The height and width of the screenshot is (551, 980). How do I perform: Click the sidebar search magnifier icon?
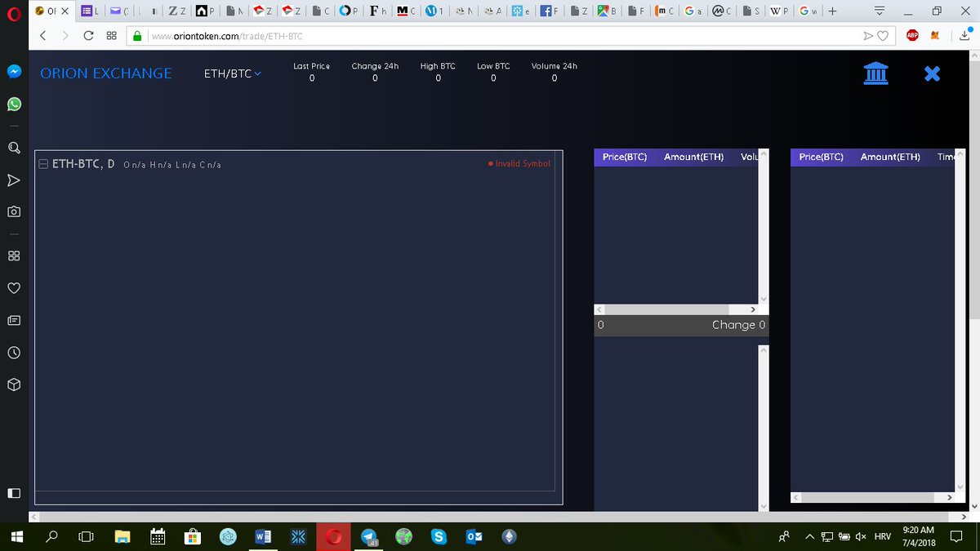(14, 149)
